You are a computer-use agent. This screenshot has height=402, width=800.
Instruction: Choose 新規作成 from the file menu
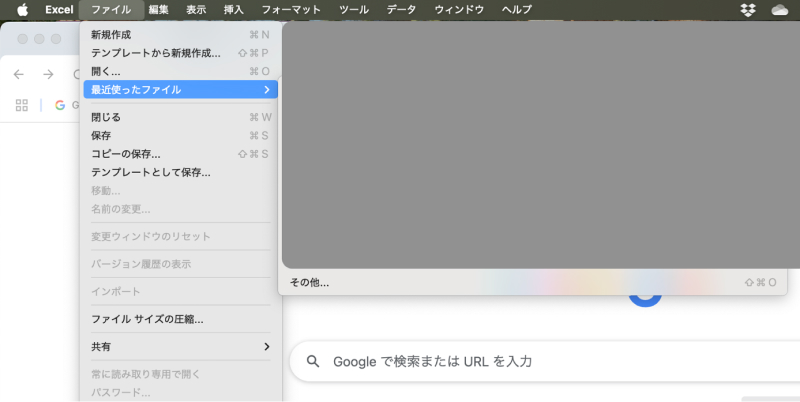click(x=181, y=35)
